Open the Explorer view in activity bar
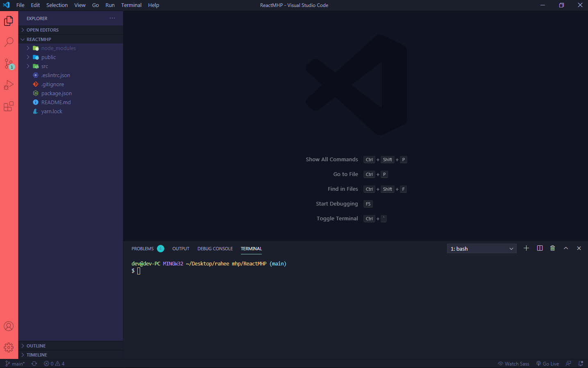Viewport: 588px width, 368px height. pos(9,21)
